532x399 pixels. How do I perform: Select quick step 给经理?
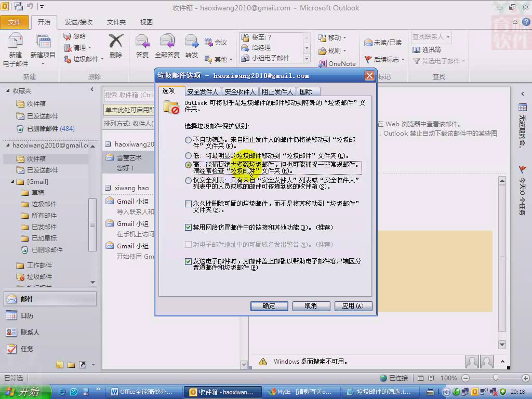[x=261, y=47]
